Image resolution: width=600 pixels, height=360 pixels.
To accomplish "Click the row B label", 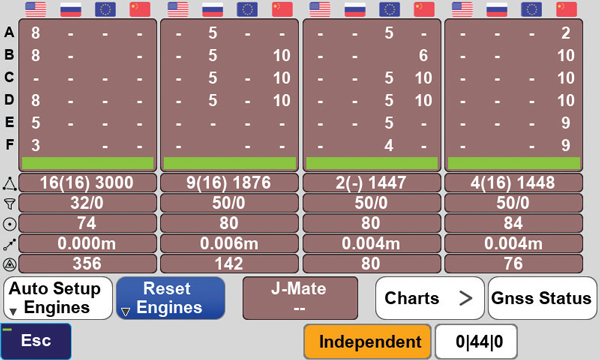I will tap(9, 55).
